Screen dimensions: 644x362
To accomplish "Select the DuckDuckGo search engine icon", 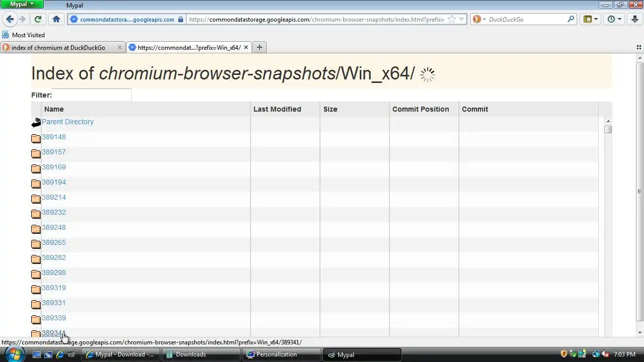I will click(477, 19).
